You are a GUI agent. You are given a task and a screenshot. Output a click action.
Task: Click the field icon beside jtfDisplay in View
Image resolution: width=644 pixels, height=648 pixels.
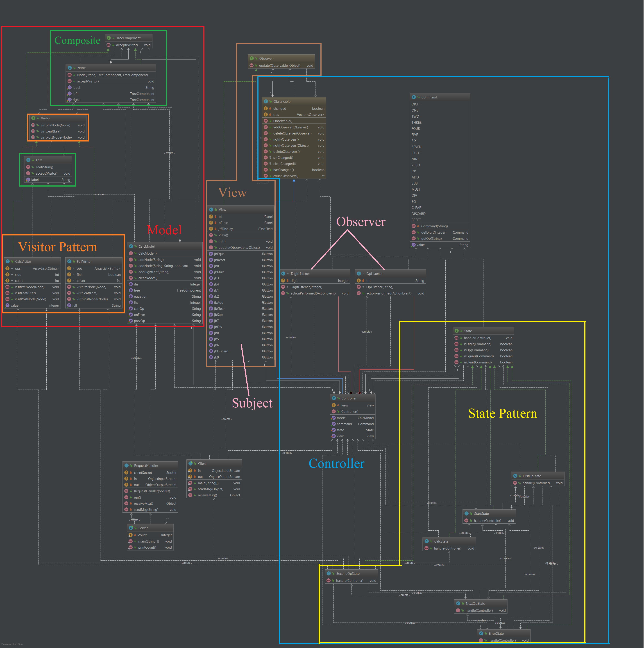coord(211,229)
